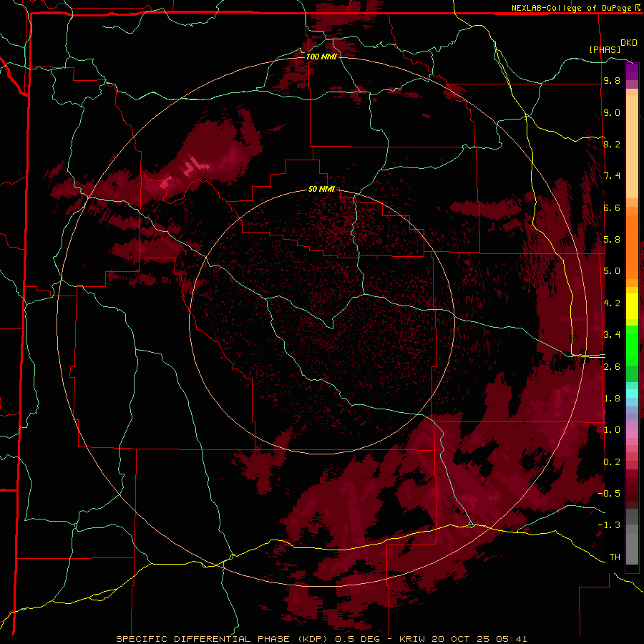Click the 50 NMI range ring label
Image resolution: width=644 pixels, height=644 pixels.
coord(321,190)
